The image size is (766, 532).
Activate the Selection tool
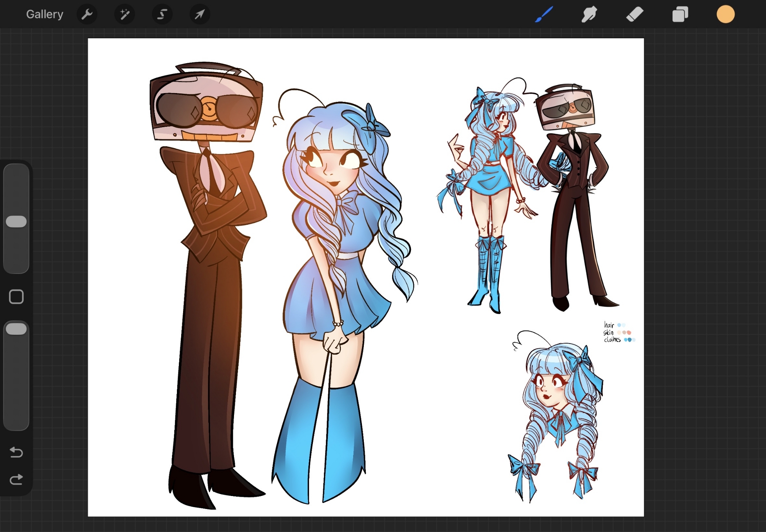click(x=162, y=15)
